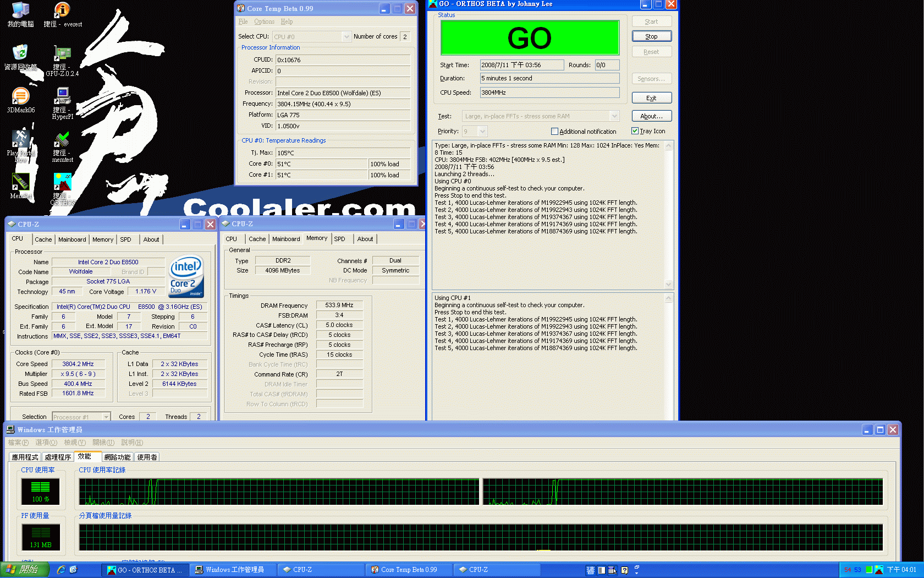Enable Additional notification checkbox in ORTHOS
Viewport: 924px width, 578px height.
[x=554, y=131]
